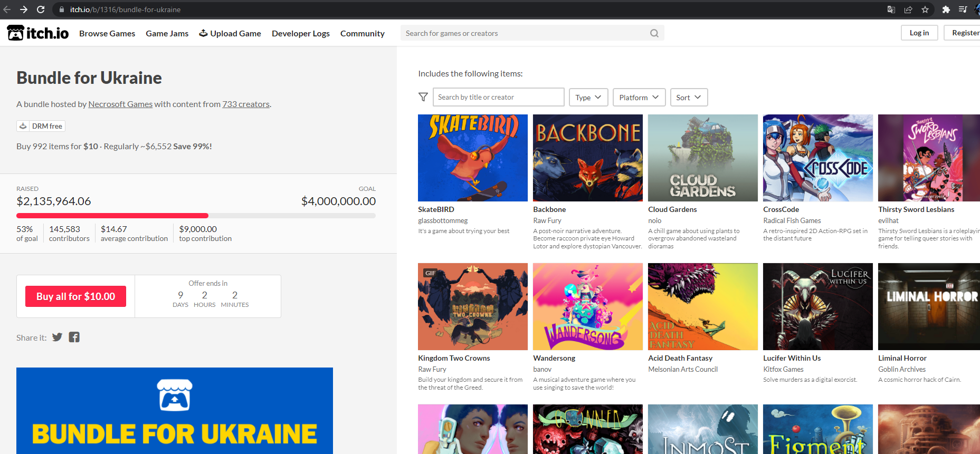Open the Liminal Horror cover thumbnail

929,306
